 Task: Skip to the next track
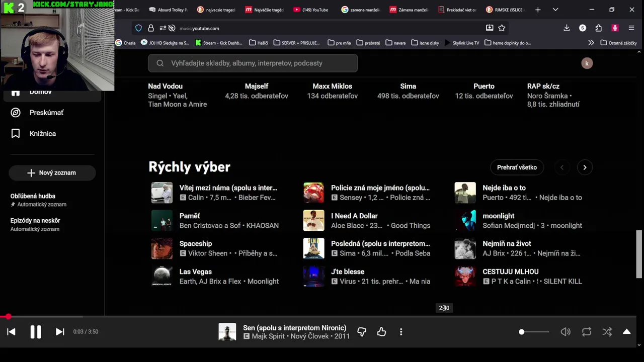pyautogui.click(x=60, y=332)
